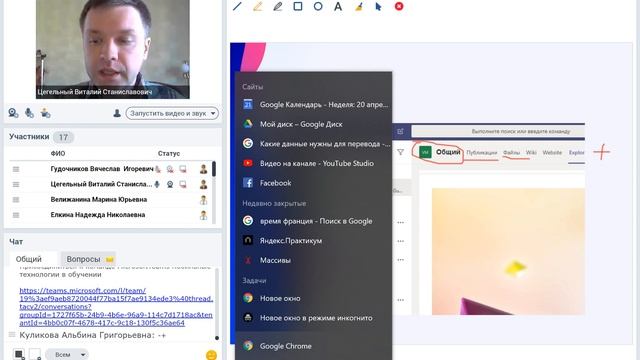Select the text tool letter A
Image resolution: width=640 pixels, height=360 pixels.
point(338,6)
